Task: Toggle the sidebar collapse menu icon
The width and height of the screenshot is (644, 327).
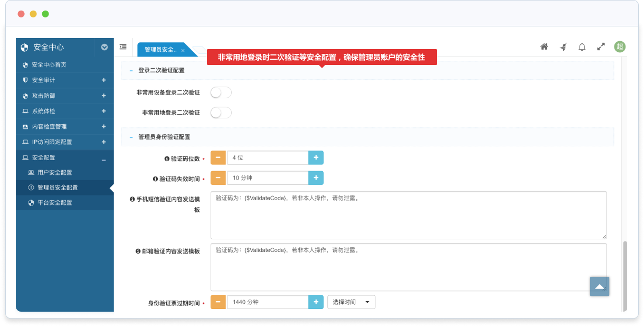Action: (x=123, y=47)
